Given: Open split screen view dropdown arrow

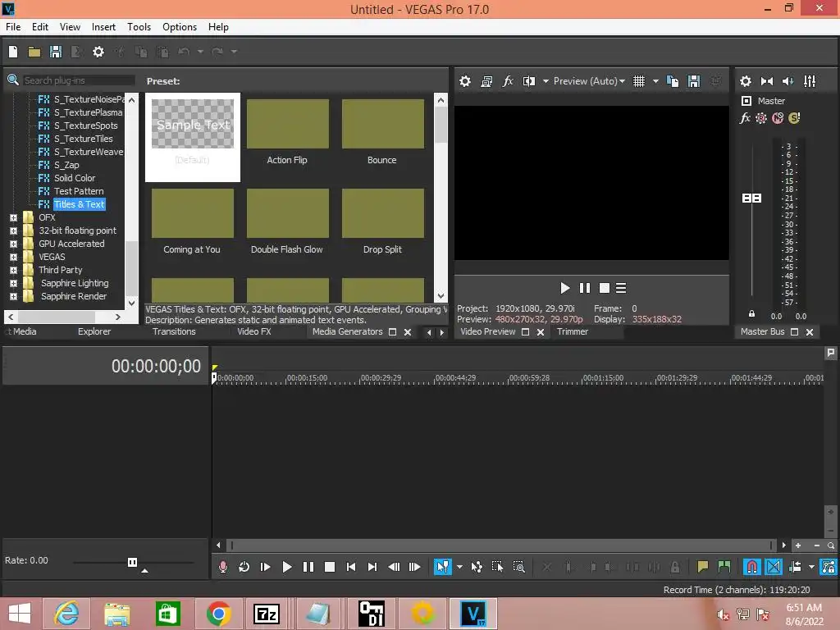Looking at the screenshot, I should click(x=546, y=81).
